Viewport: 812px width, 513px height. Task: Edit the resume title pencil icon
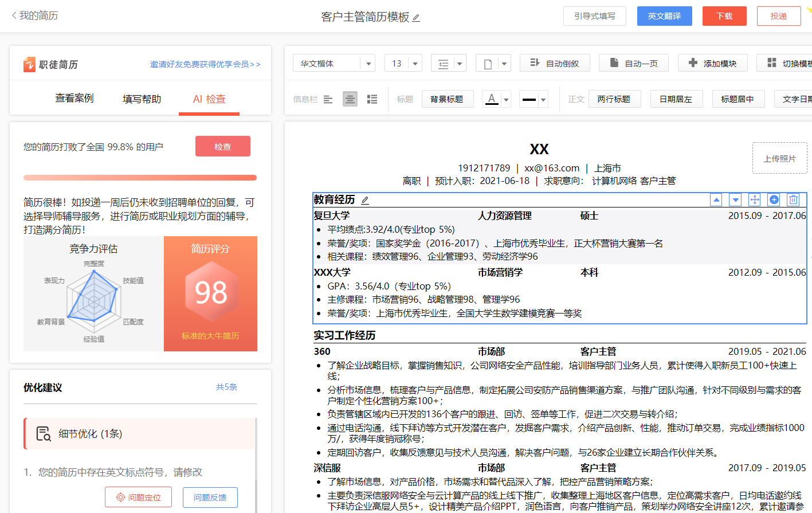click(416, 18)
